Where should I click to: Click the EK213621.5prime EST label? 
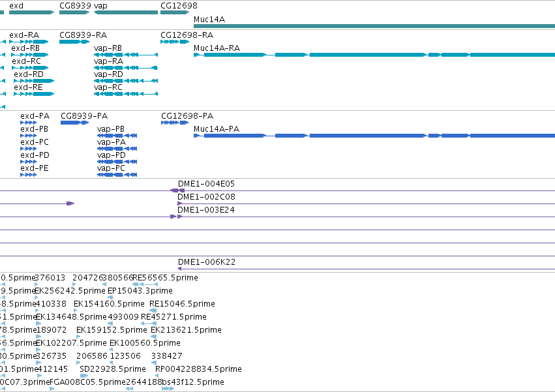pyautogui.click(x=186, y=330)
